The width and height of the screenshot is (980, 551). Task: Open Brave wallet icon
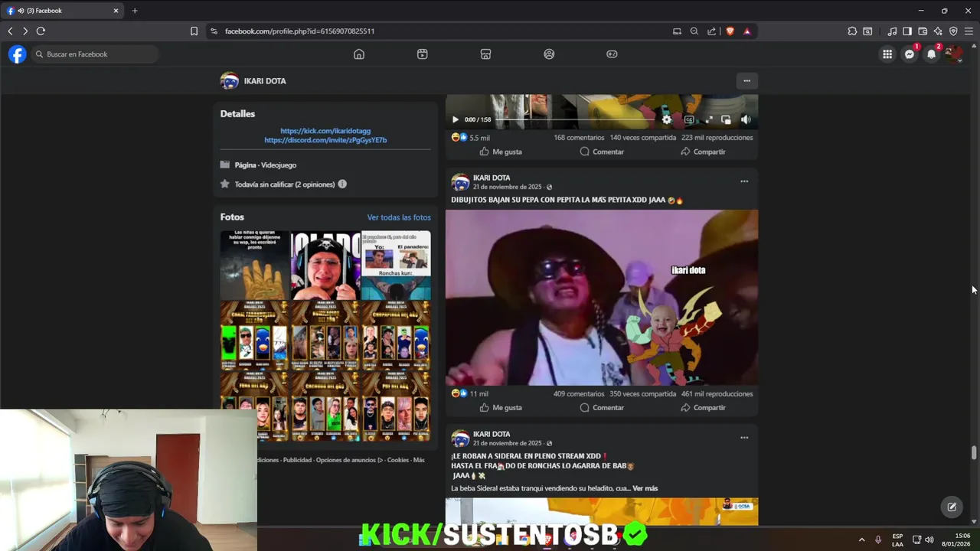click(923, 31)
